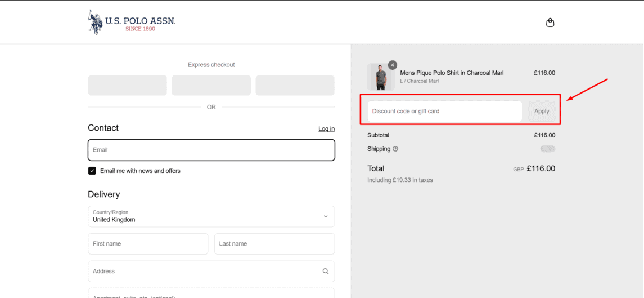Screen dimensions: 644x298
Task: Click into the Email field
Action: tap(211, 150)
